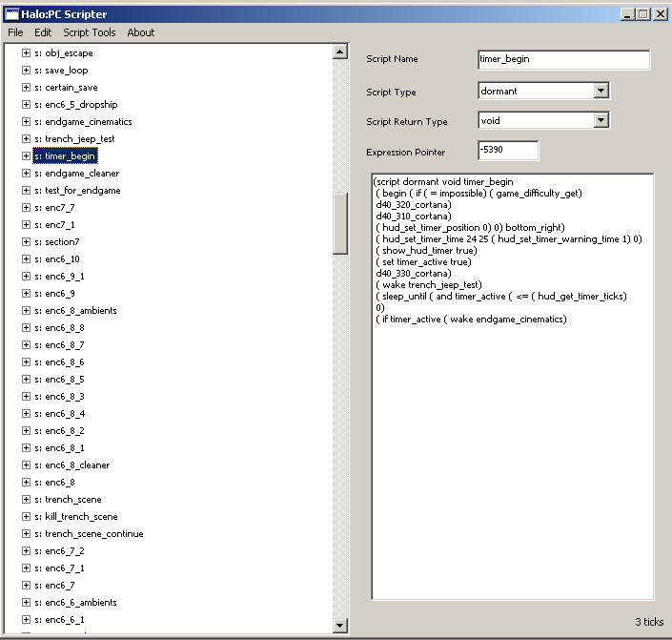Expand the endgame_cinematics script node
This screenshot has height=640, width=672.
pyautogui.click(x=27, y=122)
